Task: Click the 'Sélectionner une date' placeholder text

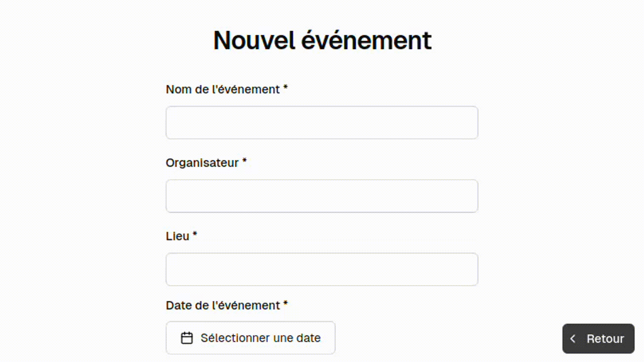Action: point(261,338)
